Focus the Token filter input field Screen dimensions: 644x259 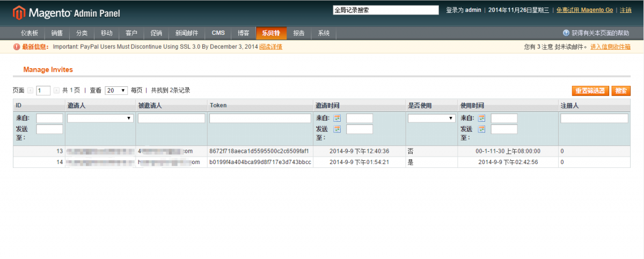[x=260, y=118]
